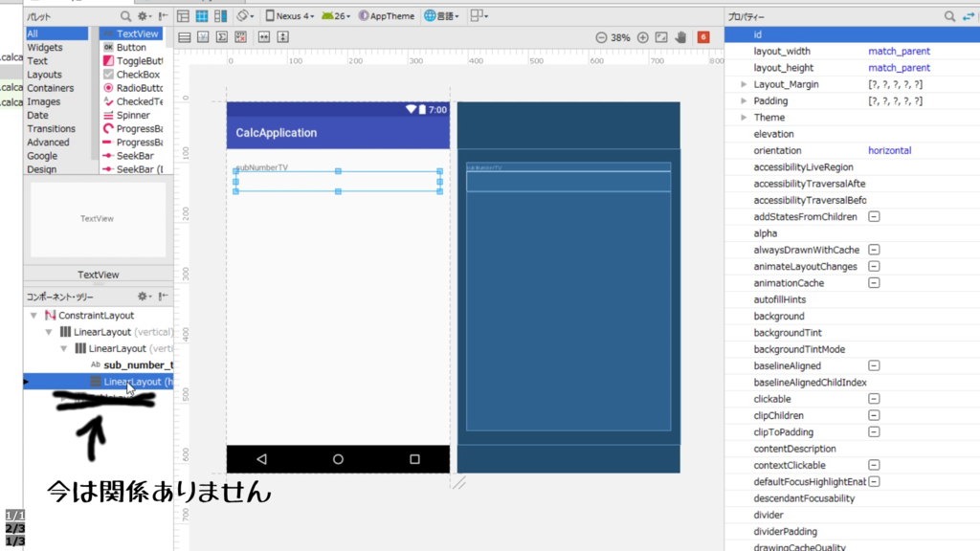Screen dimensions: 980x551
Task: Select the Button widget in palette
Action: click(x=131, y=47)
